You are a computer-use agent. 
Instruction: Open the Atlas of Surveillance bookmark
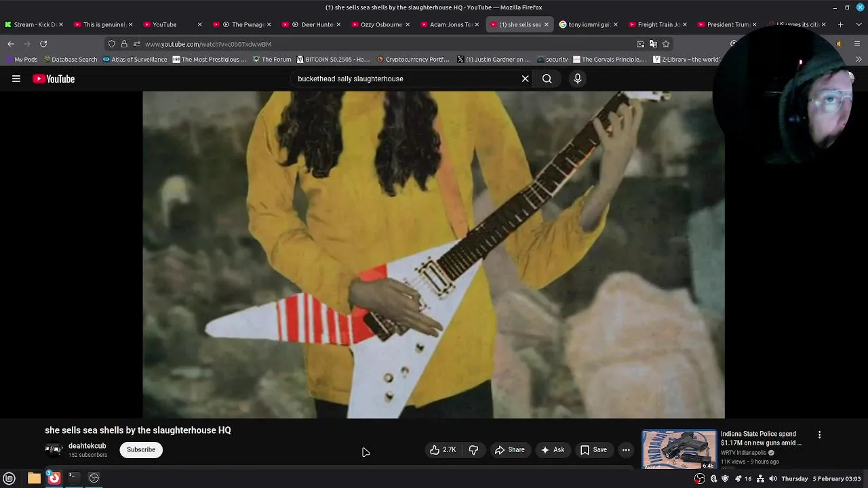[135, 60]
